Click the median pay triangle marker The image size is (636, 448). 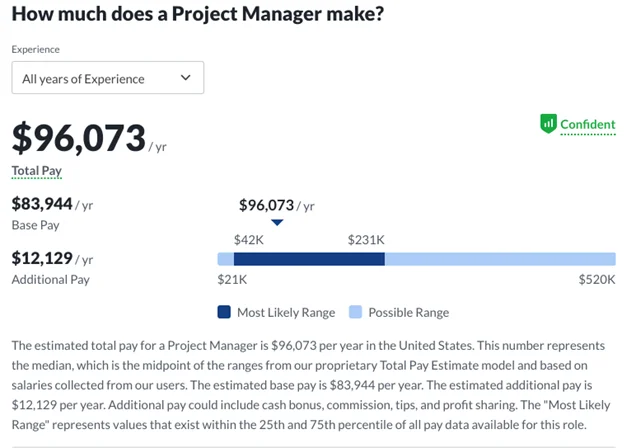277,223
